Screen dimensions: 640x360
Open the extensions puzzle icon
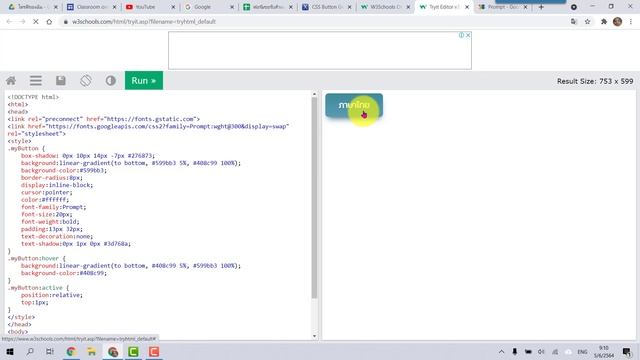pyautogui.click(x=604, y=22)
